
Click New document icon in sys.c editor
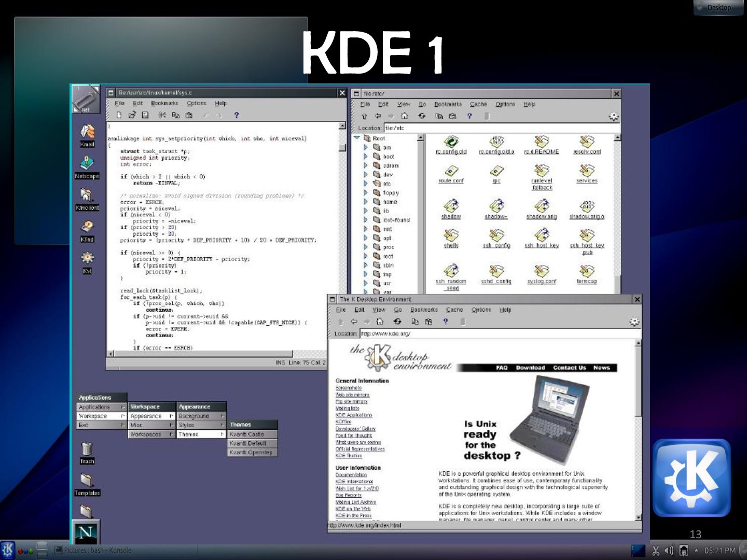tap(119, 115)
